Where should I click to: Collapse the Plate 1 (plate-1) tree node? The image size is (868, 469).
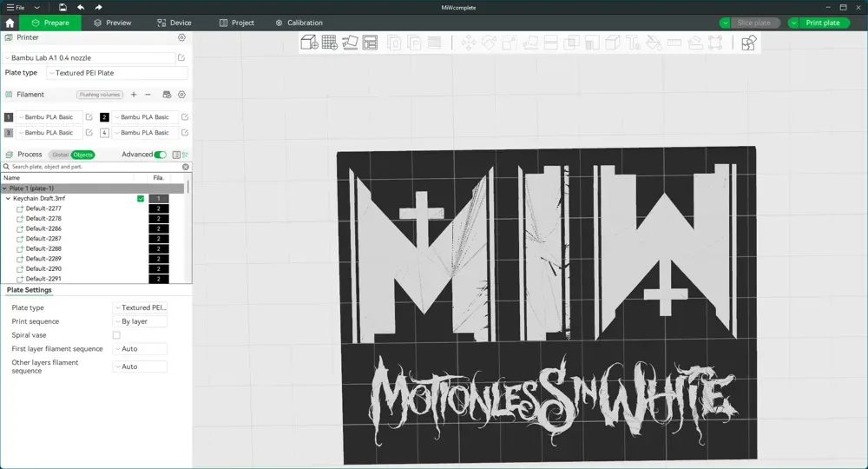[4, 188]
